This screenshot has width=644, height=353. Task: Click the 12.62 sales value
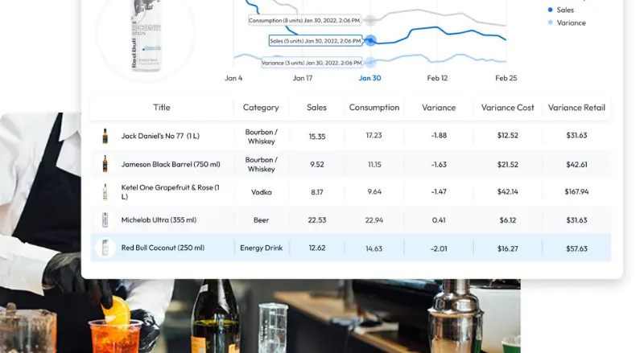point(317,248)
